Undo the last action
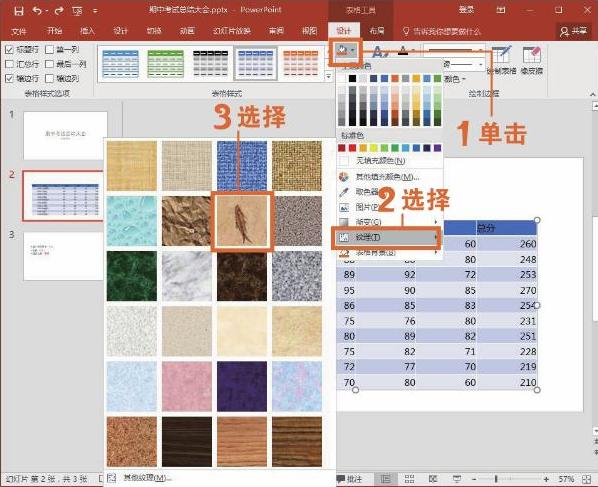Image resolution: width=598 pixels, height=487 pixels. [37, 11]
